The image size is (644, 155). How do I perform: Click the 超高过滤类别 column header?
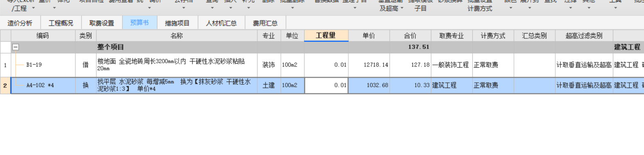[584, 36]
